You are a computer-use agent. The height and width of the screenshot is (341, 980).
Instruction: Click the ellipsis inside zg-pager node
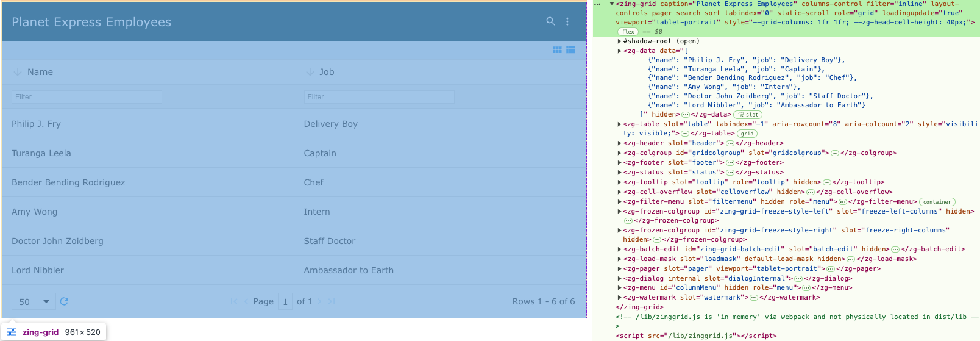coord(830,269)
